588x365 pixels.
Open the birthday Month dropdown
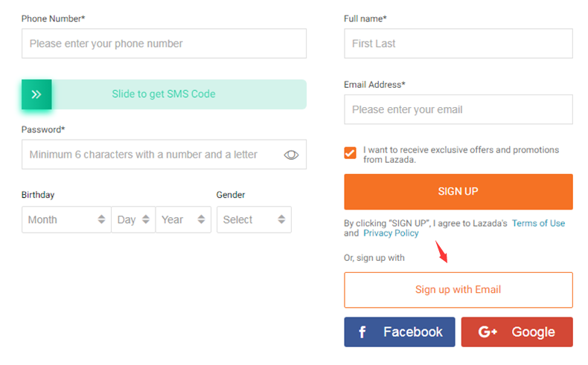[x=66, y=219]
